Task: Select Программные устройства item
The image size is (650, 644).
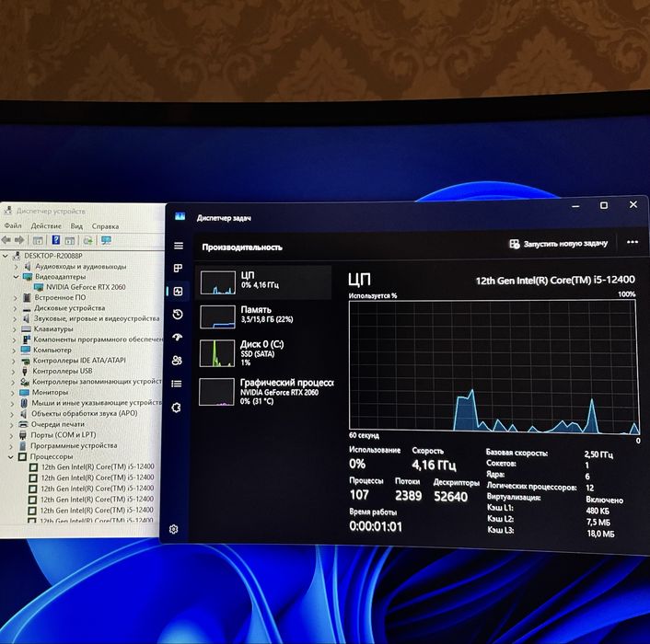Action: point(74,445)
